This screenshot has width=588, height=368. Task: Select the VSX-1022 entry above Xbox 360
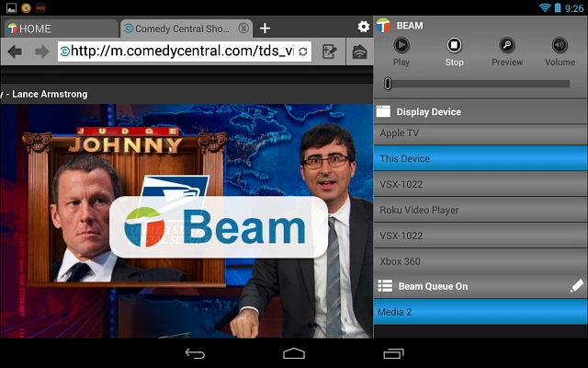point(481,236)
